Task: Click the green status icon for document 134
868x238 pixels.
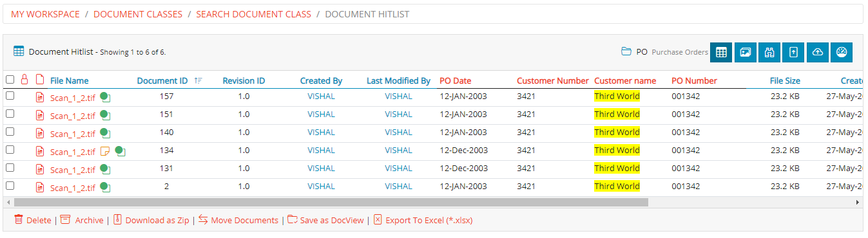Action: (120, 151)
